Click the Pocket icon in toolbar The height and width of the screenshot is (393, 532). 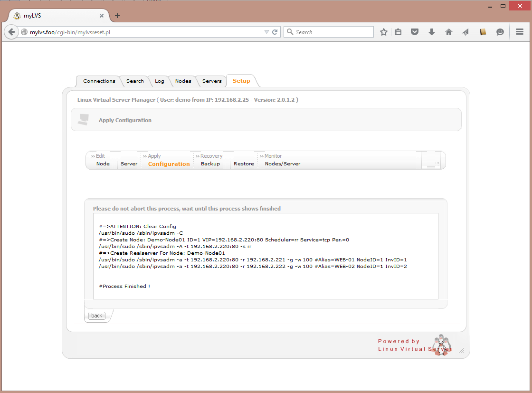(x=415, y=32)
